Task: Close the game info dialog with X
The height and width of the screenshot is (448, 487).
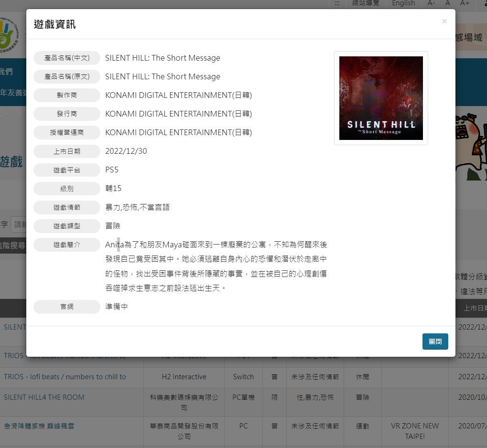Action: pos(444,21)
